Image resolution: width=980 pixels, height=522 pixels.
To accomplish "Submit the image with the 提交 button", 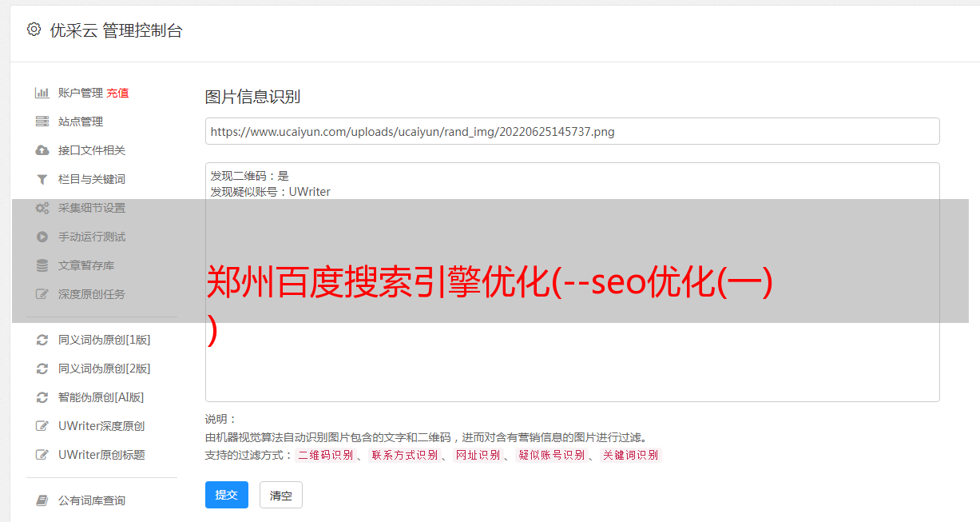I will point(227,495).
